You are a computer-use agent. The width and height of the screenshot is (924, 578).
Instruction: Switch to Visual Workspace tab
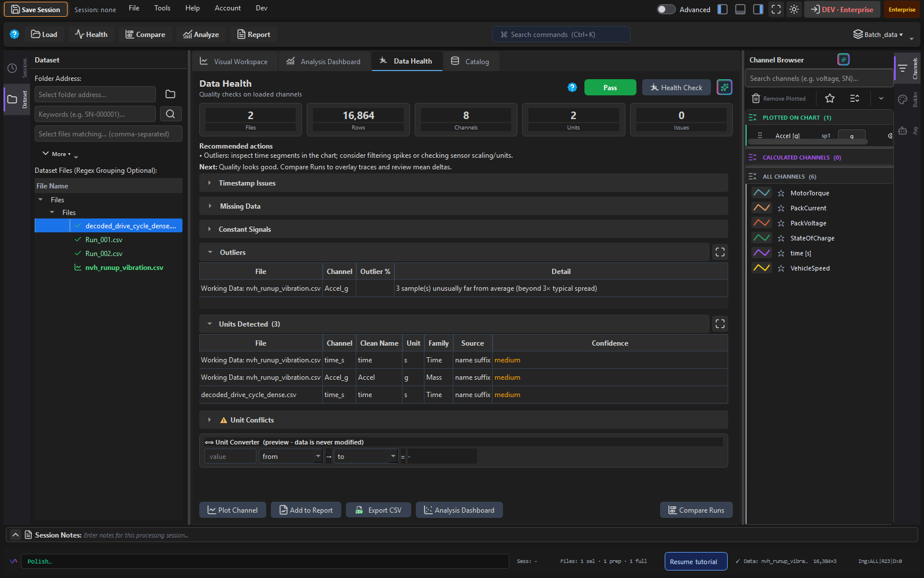click(x=234, y=61)
